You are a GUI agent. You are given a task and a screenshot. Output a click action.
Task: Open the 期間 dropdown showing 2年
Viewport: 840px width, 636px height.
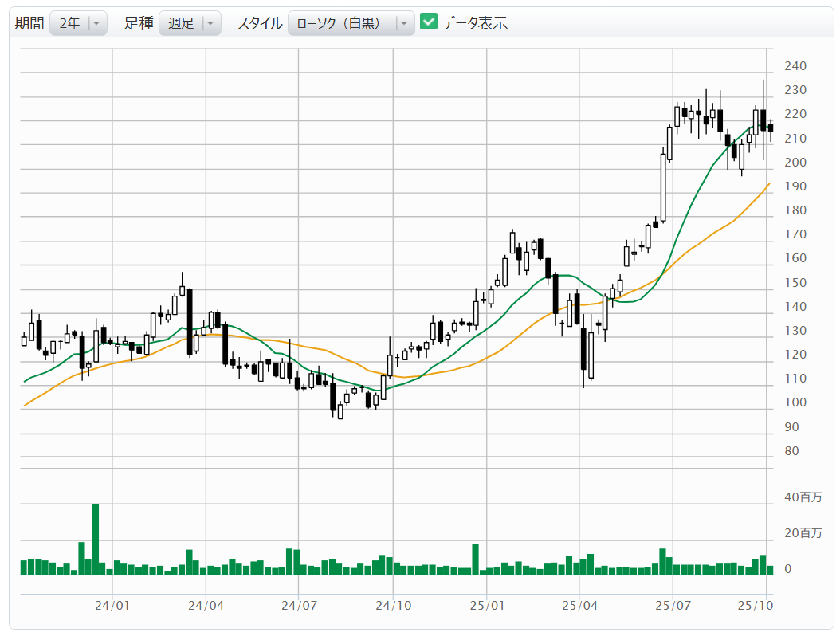pyautogui.click(x=78, y=23)
